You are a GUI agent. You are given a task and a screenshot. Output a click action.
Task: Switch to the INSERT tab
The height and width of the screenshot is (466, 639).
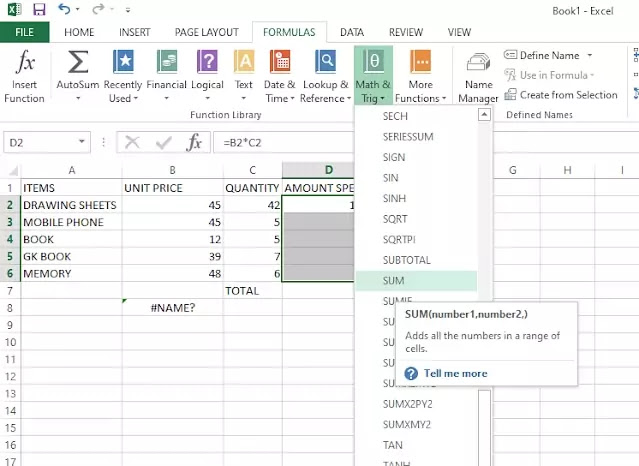[134, 32]
